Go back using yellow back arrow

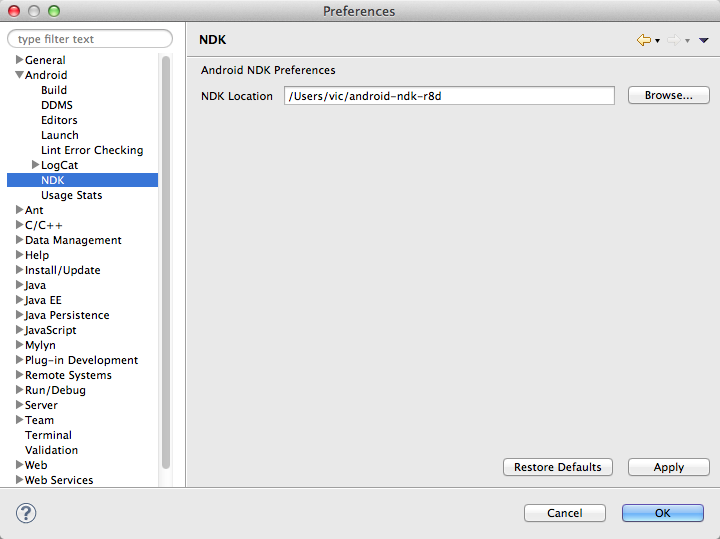click(644, 40)
